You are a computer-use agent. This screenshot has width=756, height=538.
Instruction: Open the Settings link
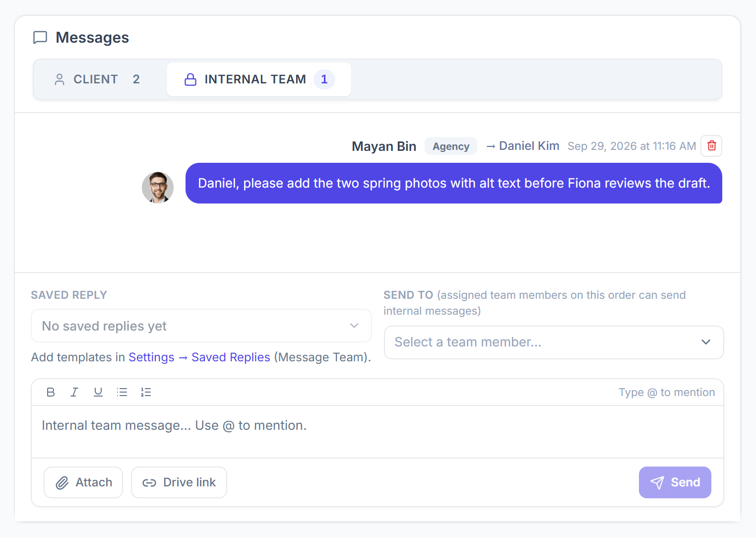(x=151, y=357)
